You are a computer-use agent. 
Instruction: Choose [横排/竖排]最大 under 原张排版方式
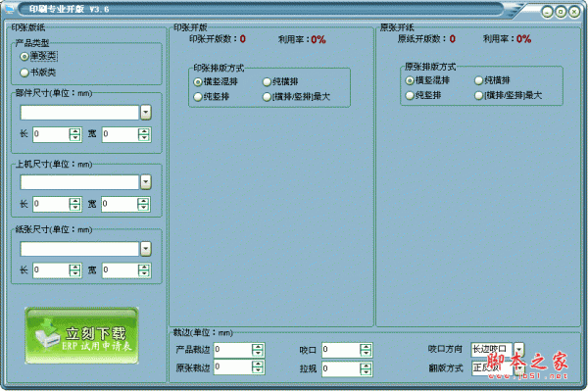click(508, 95)
